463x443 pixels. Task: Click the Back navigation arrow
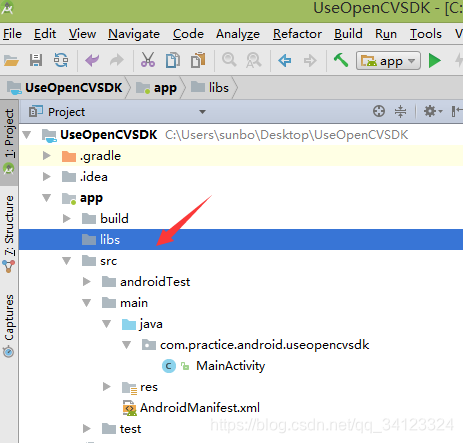click(285, 61)
